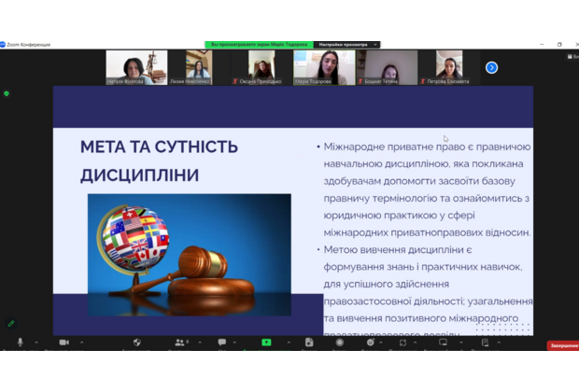Open the Participants panel

(x=179, y=343)
